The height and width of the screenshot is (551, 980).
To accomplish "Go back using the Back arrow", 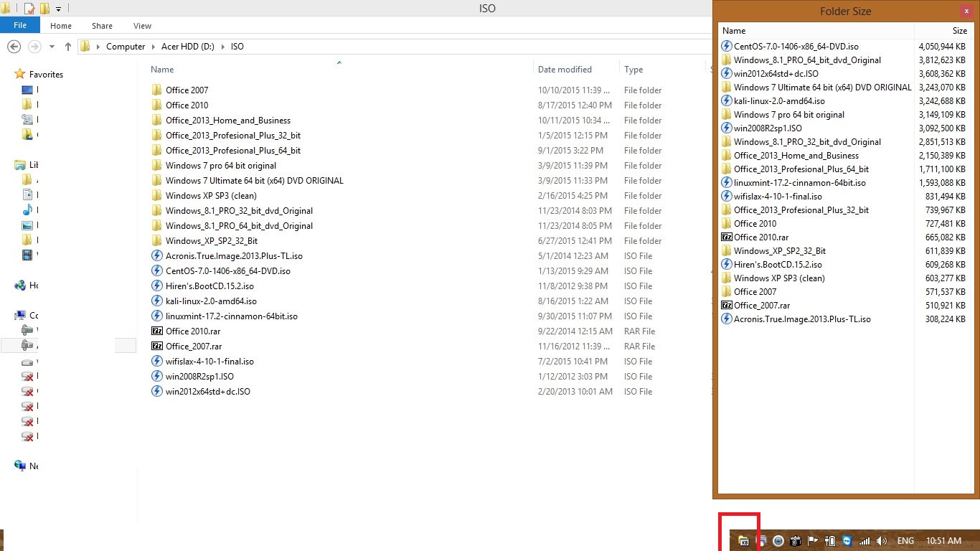I will click(x=14, y=47).
